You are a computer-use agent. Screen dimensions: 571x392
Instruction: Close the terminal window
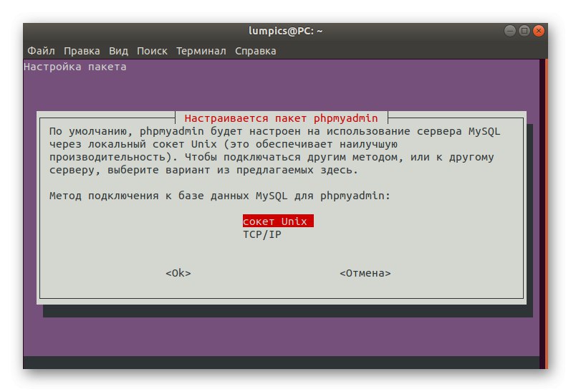(x=538, y=31)
